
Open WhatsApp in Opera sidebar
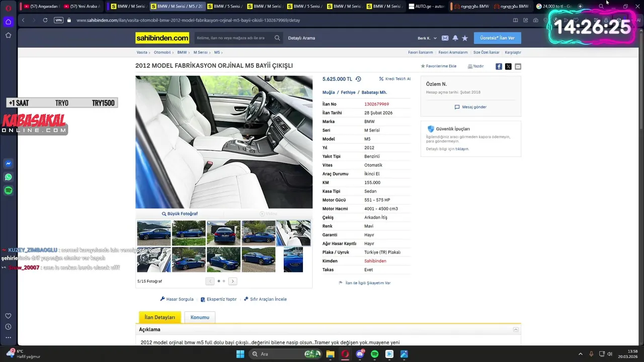click(x=8, y=177)
